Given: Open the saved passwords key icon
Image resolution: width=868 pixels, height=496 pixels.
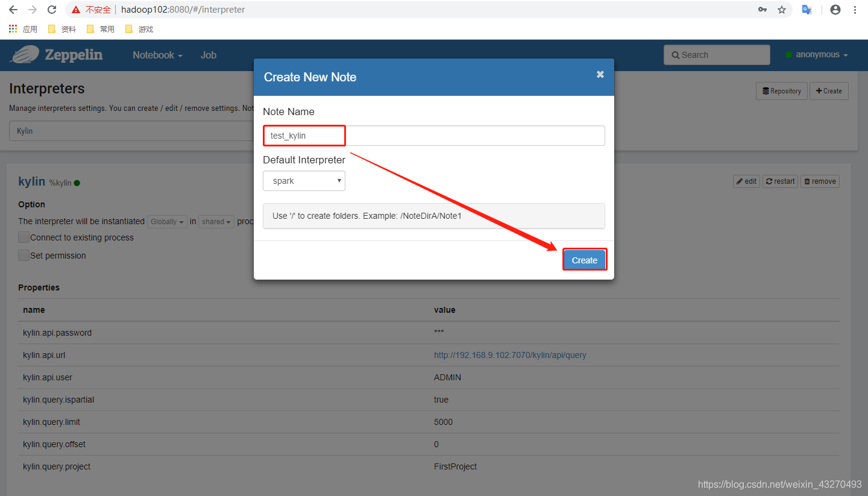Looking at the screenshot, I should [763, 10].
